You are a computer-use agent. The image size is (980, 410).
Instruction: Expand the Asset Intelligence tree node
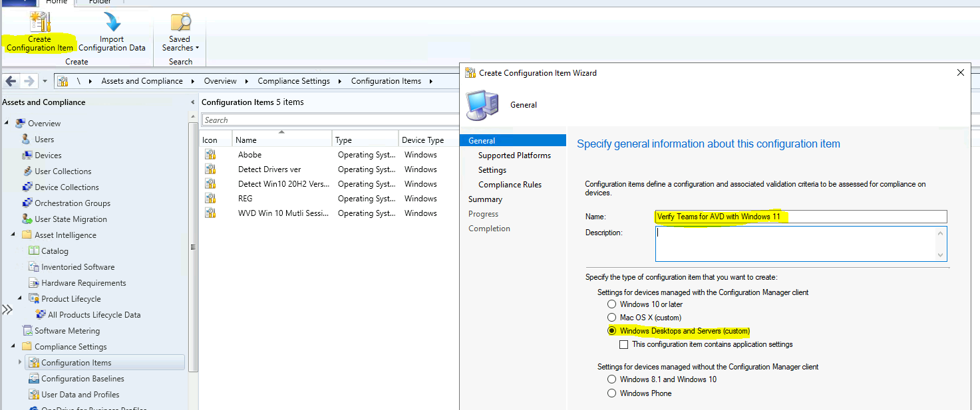[x=14, y=235]
